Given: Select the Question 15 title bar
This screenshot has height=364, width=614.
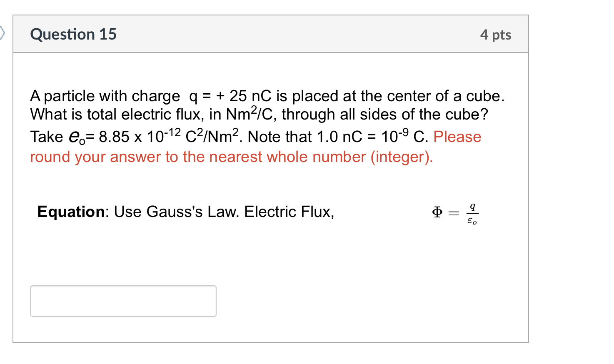Looking at the screenshot, I should (x=271, y=34).
